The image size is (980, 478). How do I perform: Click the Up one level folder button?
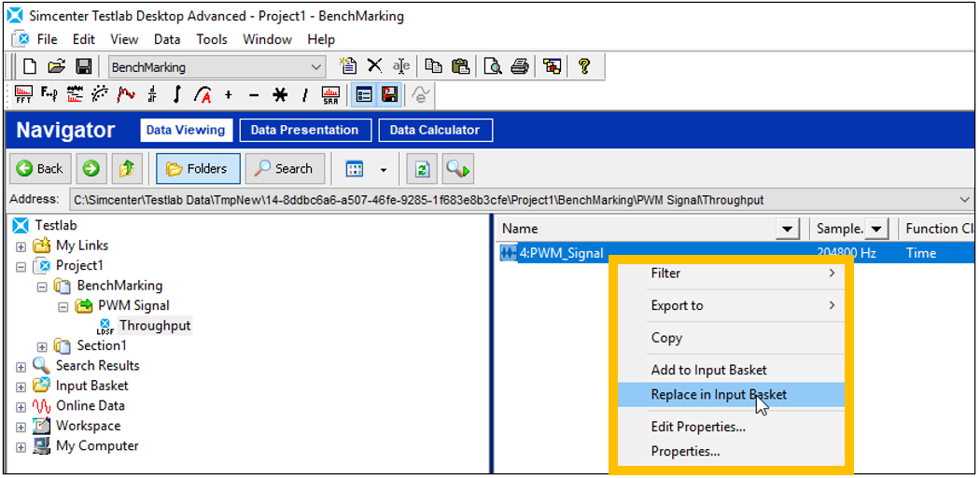[x=128, y=169]
